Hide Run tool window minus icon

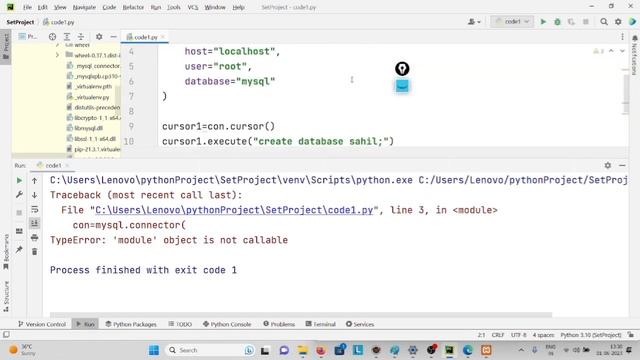coord(622,165)
